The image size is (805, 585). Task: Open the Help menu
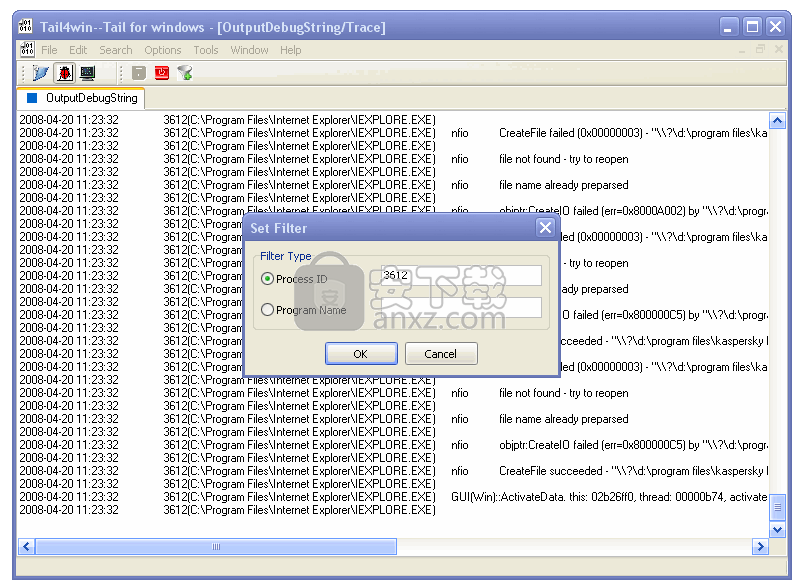[x=291, y=50]
